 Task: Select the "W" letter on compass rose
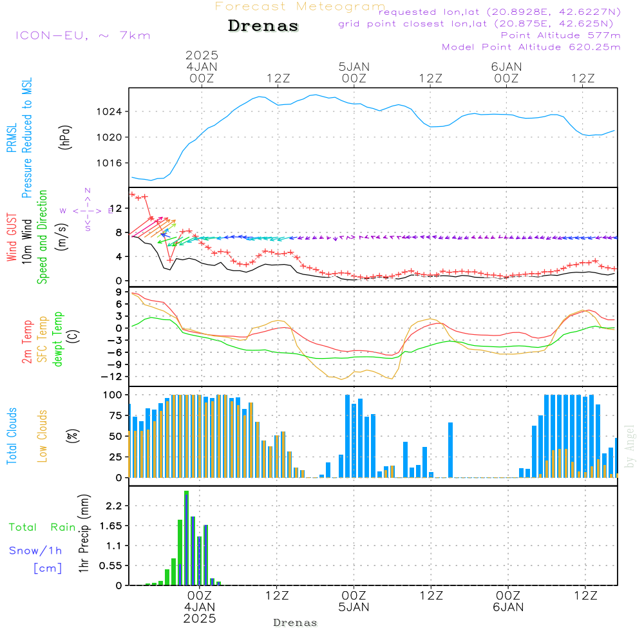coord(63,211)
